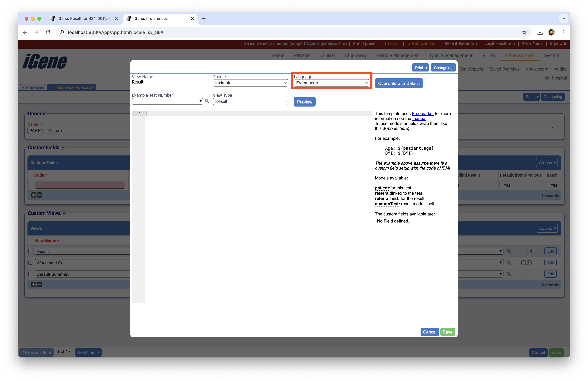Screen dimensions: 588x381
Task: Click the remove row minus icon under Views
Action: pos(39,284)
